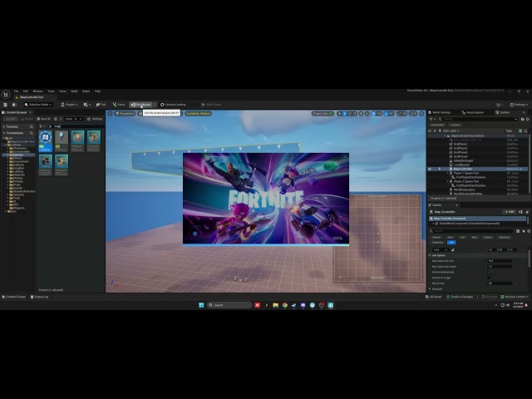The height and width of the screenshot is (399, 532).
Task: Open the Perspective view dropdown
Action: [x=125, y=114]
